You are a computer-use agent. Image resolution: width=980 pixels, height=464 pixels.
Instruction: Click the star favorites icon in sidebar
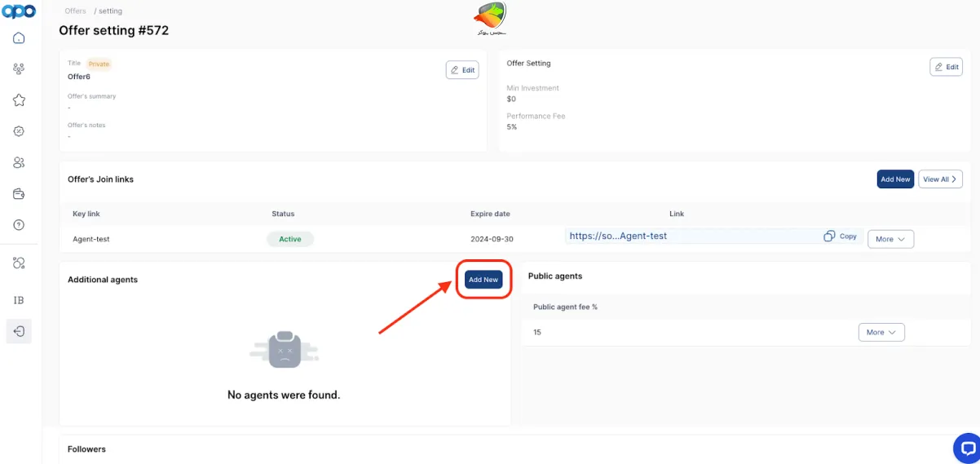coord(19,100)
